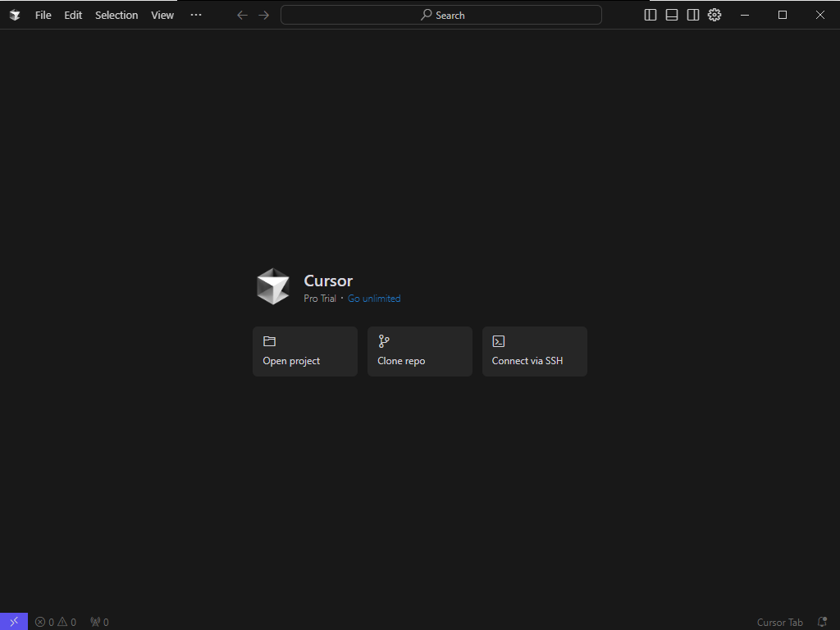The width and height of the screenshot is (840, 630).
Task: Open the View menu
Action: (x=162, y=15)
